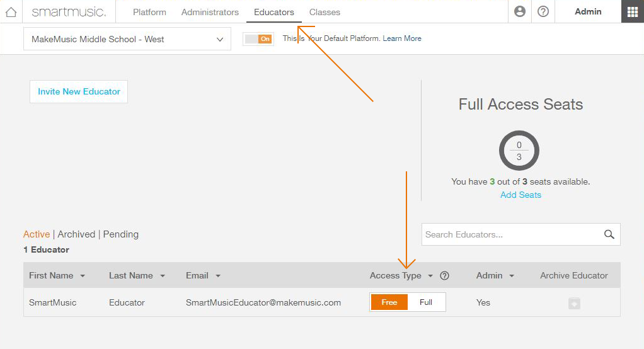The width and height of the screenshot is (644, 349).
Task: Open the Administrators tab
Action: (x=210, y=12)
